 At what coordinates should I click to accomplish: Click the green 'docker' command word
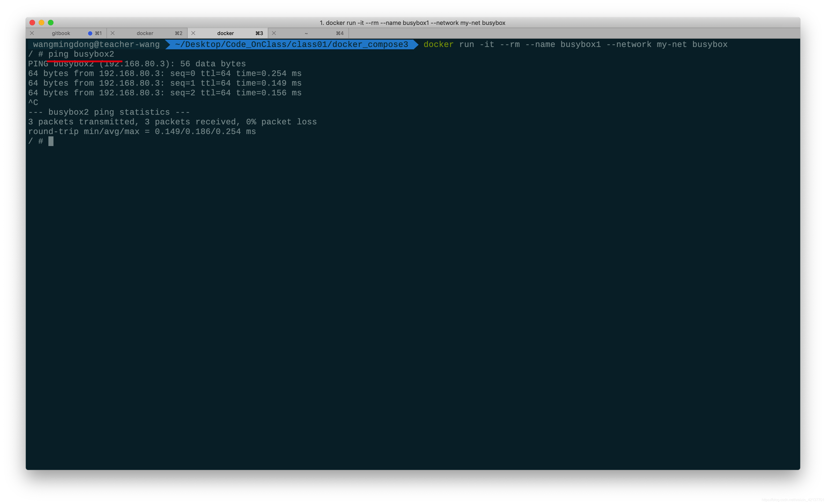click(439, 44)
